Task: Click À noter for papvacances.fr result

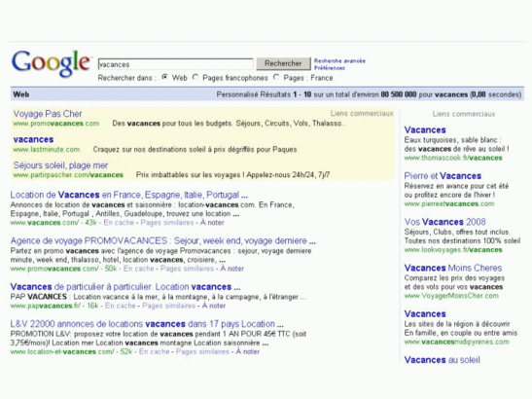Action: [x=214, y=306]
